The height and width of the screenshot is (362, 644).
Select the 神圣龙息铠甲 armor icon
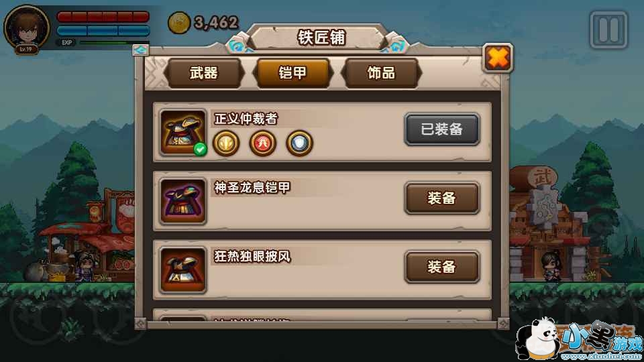[182, 201]
